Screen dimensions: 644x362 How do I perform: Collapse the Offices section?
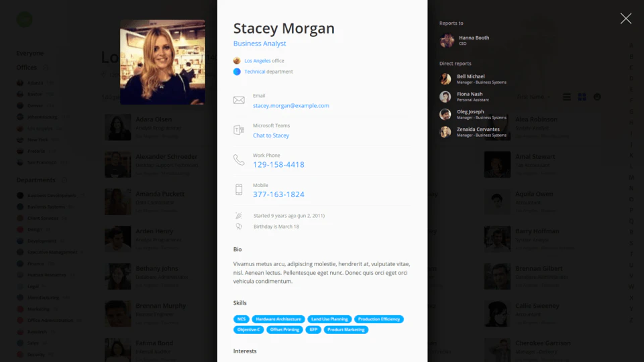(x=46, y=68)
